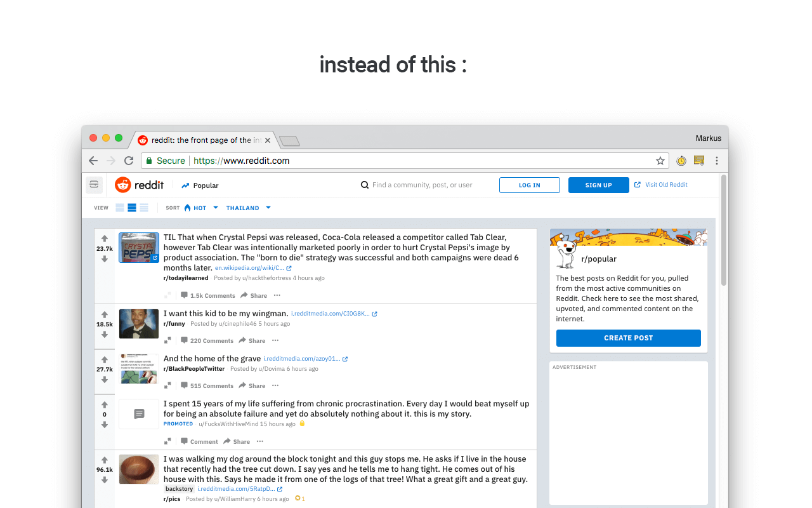This screenshot has width=812, height=508.
Task: Open more options on promoted post
Action: click(260, 441)
